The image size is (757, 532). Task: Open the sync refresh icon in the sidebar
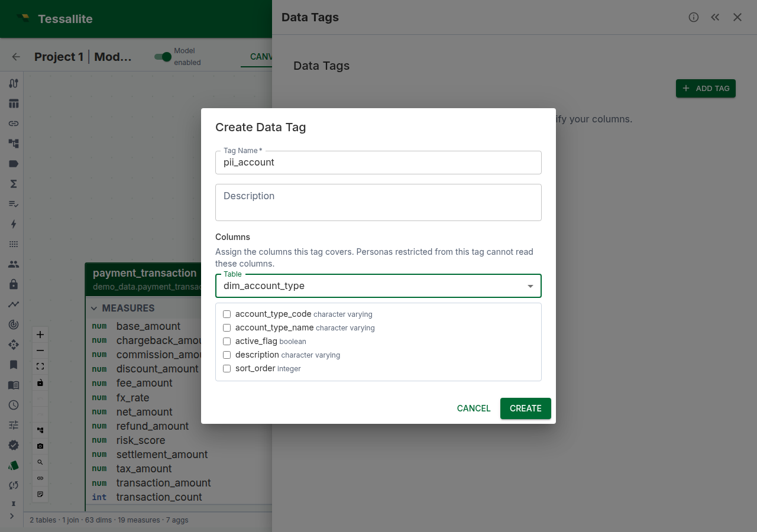point(14,485)
